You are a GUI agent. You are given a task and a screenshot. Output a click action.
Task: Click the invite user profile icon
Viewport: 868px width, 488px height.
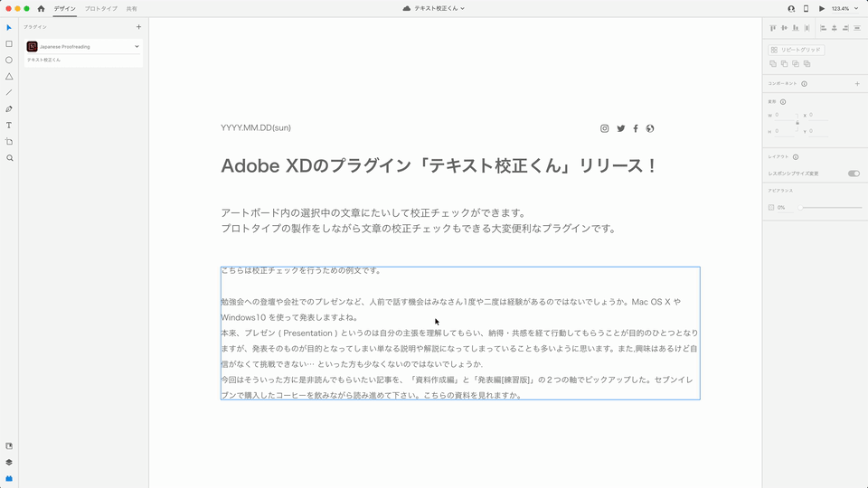(791, 8)
